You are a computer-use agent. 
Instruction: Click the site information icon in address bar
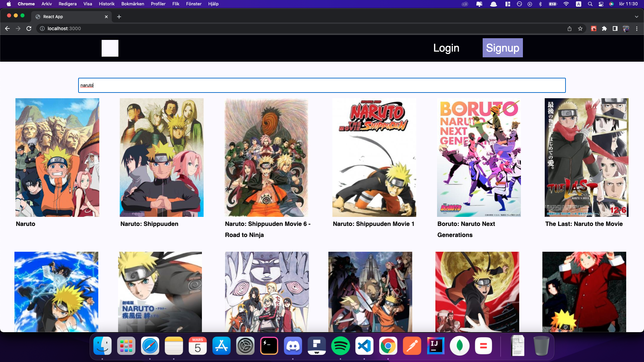pos(42,28)
